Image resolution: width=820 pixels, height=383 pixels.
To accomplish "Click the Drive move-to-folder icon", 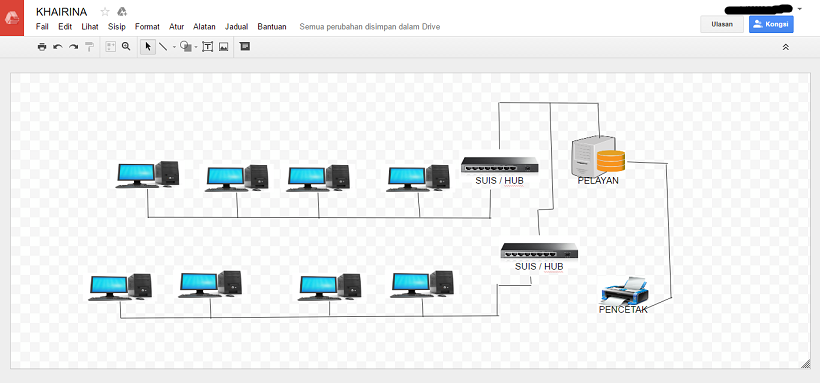I will click(x=122, y=12).
